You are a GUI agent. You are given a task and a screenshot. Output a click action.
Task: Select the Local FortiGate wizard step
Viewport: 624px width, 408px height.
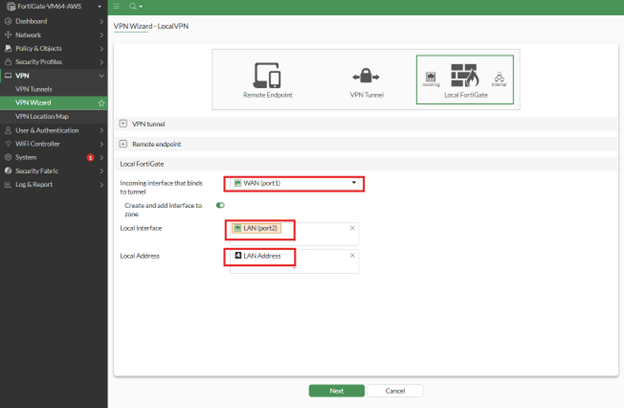(x=465, y=80)
